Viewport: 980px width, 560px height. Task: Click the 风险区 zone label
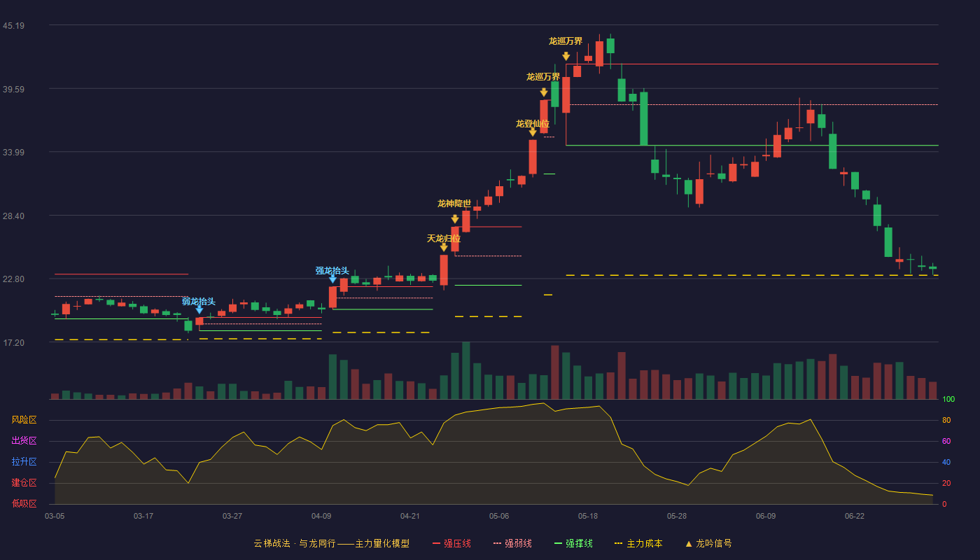[x=24, y=420]
